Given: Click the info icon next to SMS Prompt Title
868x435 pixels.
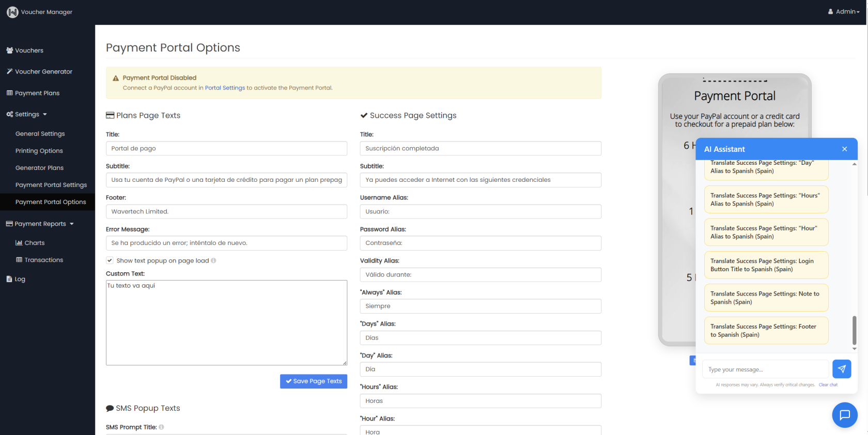Looking at the screenshot, I should [x=161, y=427].
